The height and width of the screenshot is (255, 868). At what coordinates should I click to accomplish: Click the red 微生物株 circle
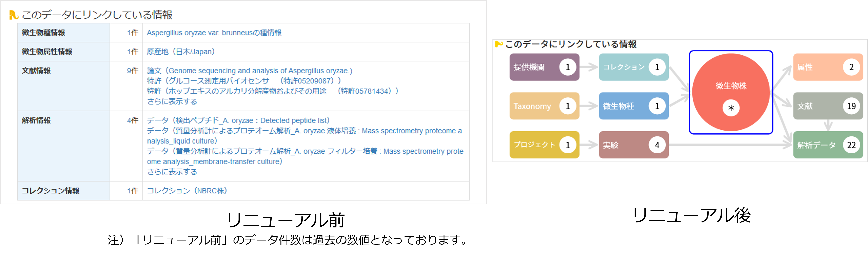730,92
